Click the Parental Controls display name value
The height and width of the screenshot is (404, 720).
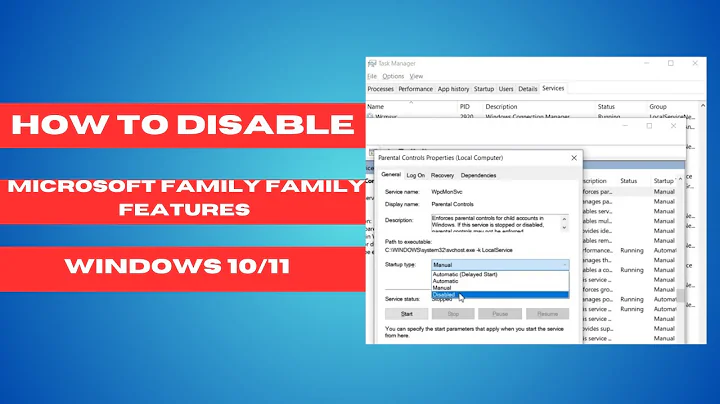coord(452,204)
